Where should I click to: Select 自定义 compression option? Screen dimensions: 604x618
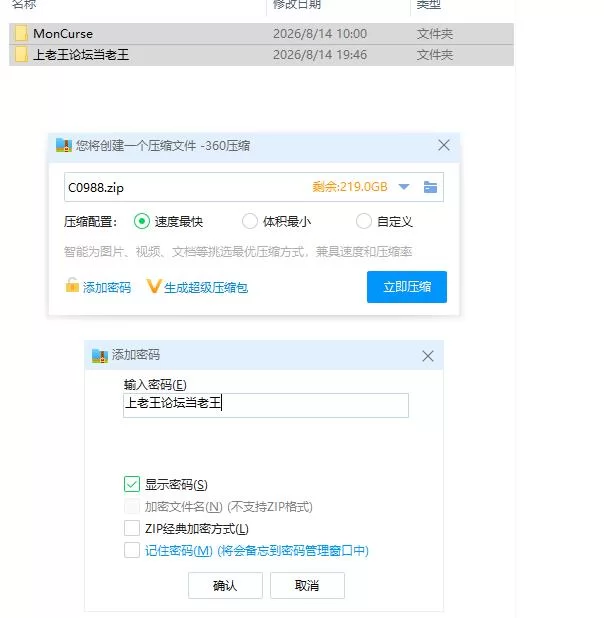coord(364,222)
